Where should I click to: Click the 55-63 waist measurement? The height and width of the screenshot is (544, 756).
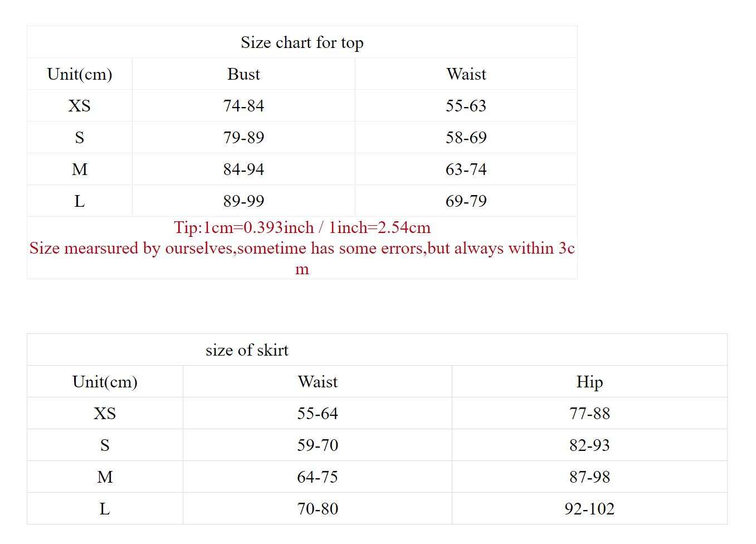coord(466,106)
